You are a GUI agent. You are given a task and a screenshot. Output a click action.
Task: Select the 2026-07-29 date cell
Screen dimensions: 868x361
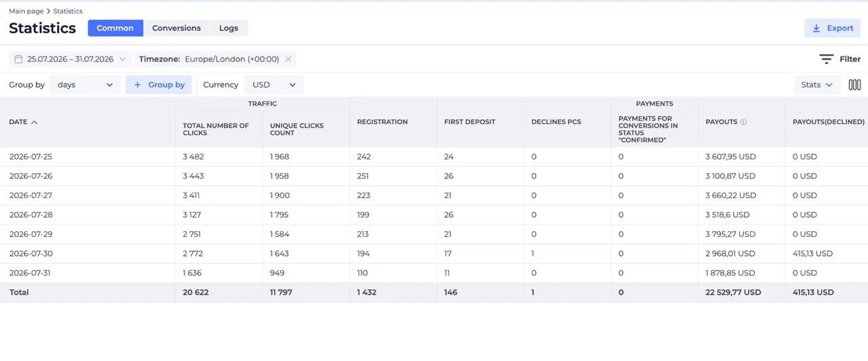pyautogui.click(x=31, y=234)
